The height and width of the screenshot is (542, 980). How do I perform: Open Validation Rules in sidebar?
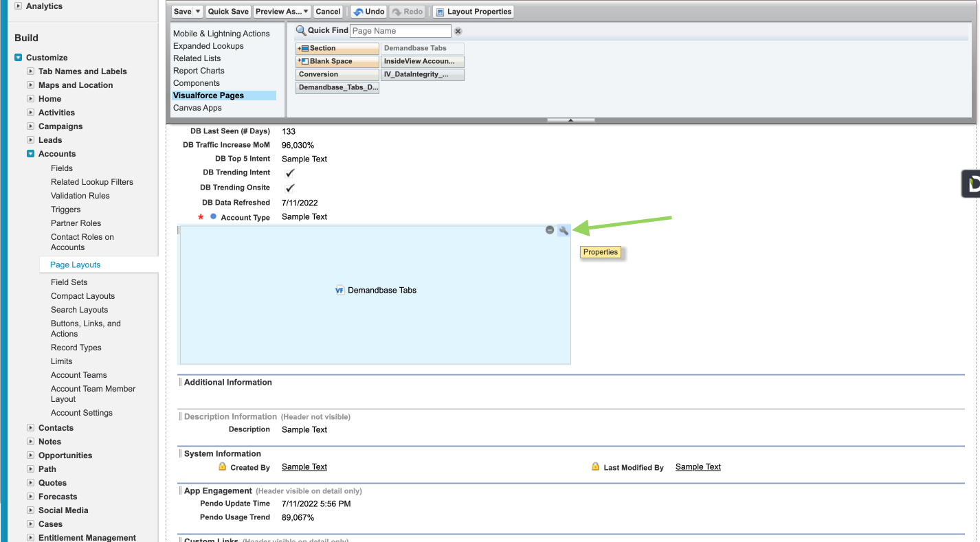pos(80,196)
